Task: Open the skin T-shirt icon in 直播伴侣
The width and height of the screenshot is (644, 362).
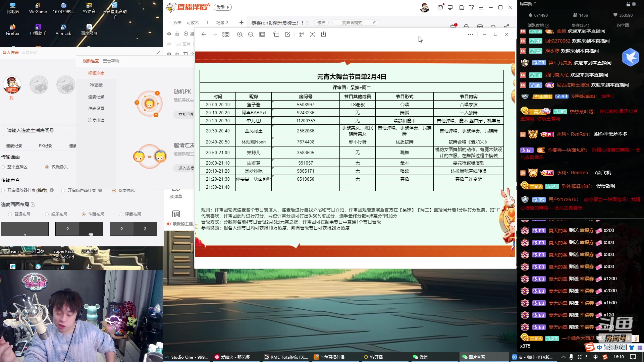Action: click(x=471, y=7)
